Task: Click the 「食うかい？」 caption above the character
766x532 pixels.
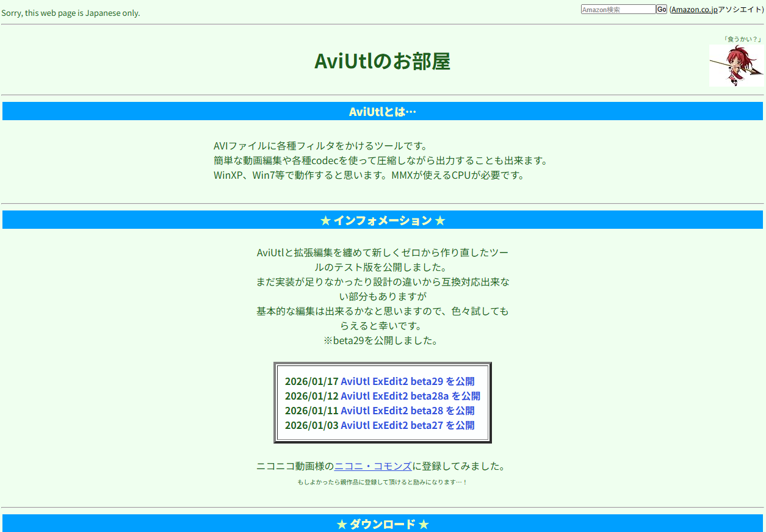Action: click(x=742, y=39)
